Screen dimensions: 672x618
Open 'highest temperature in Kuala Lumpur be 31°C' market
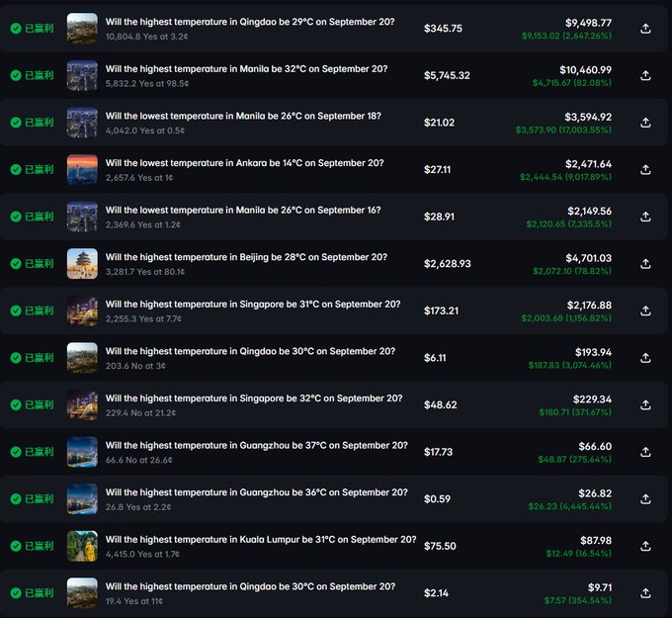point(261,540)
